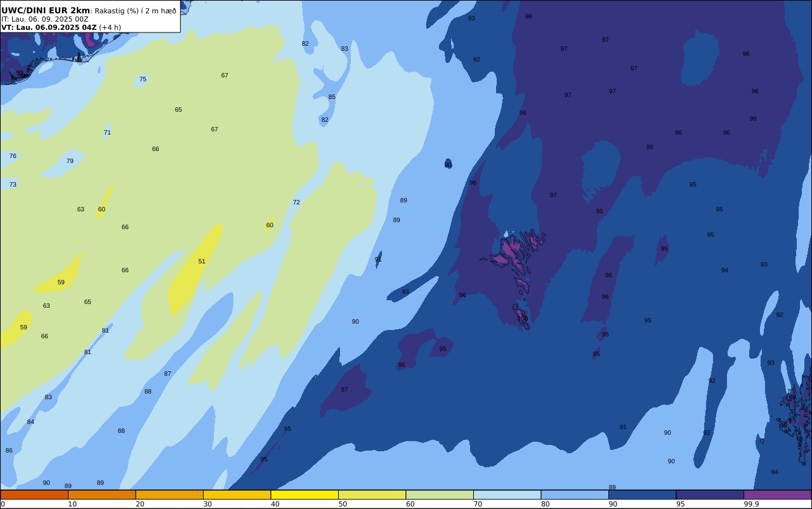812x509 pixels.
Task: Click the 'VT: Lau. 06.09.2025 04Z' valid time
Action: 49,27
